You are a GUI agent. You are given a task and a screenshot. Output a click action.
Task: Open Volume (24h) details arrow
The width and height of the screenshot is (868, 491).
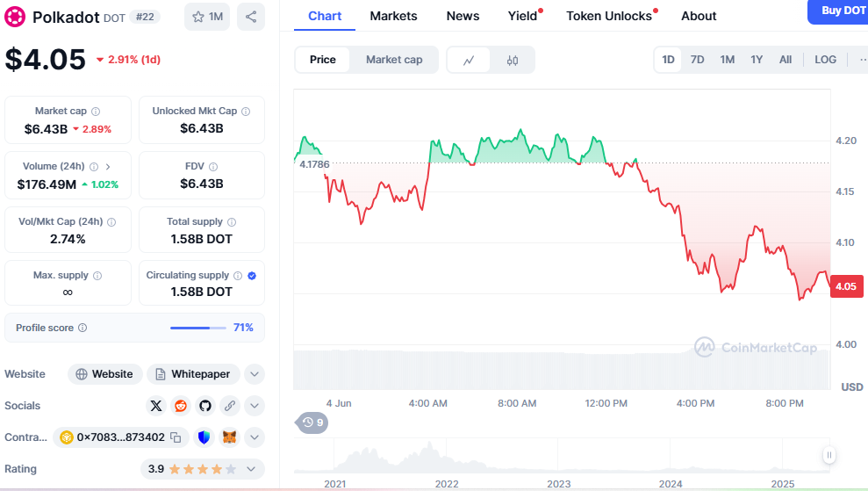click(x=108, y=167)
